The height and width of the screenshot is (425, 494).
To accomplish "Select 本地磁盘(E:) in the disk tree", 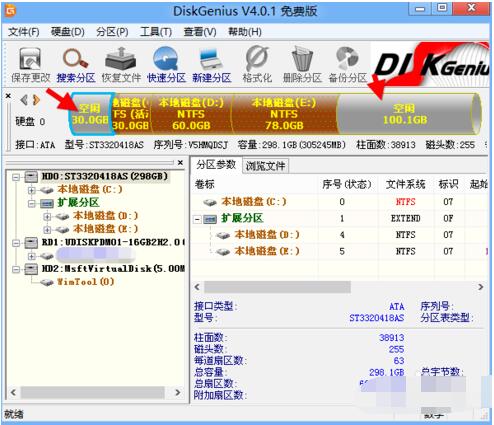I will (x=106, y=229).
